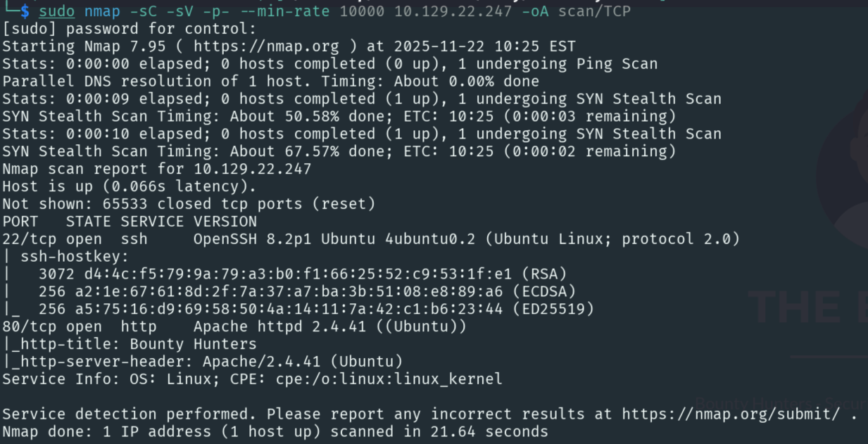Screen dimensions: 868x444
Task: Click the 22/tcp open ssh port entry
Action: [x=75, y=239]
